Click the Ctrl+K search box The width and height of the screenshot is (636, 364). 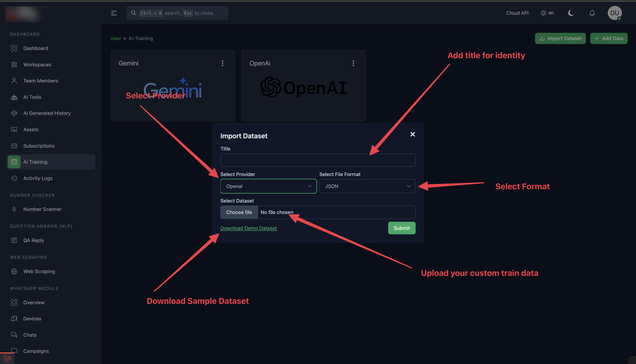coord(177,13)
